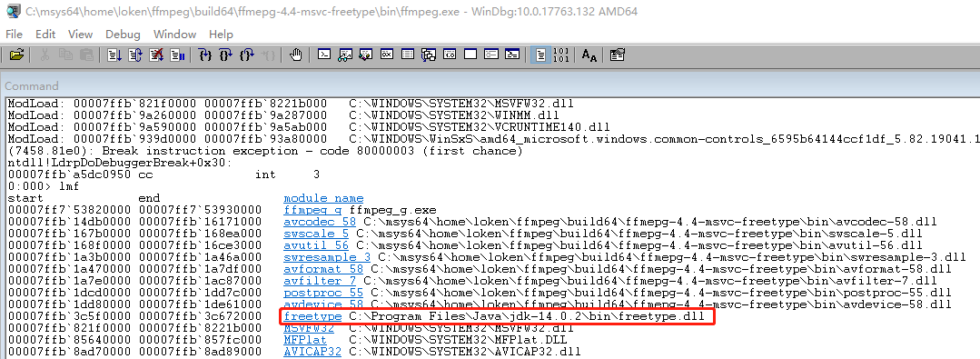Open the Processes and Threads icon
This screenshot has height=359, width=980.
pyautogui.click(x=491, y=55)
